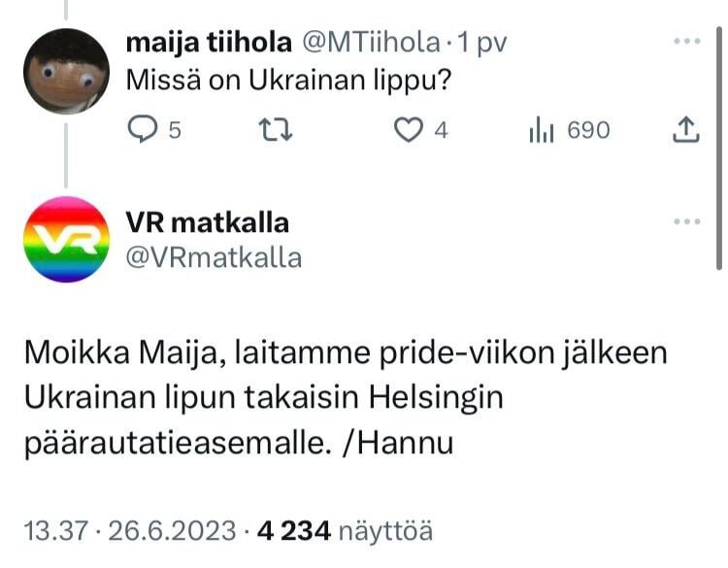
Task: Click the share upload arrow icon
Action: [686, 129]
